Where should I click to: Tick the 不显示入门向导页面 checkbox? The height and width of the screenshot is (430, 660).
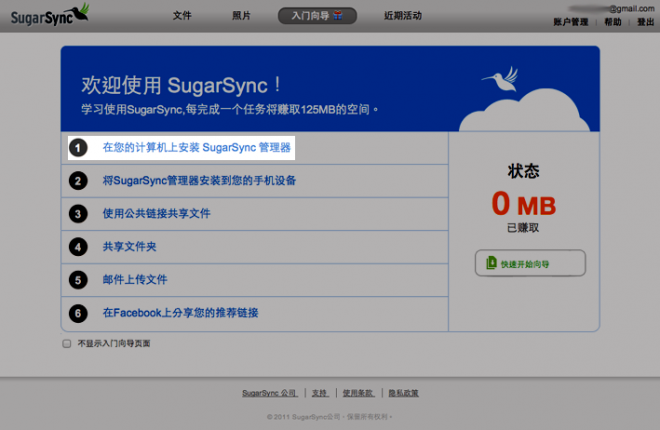coord(67,343)
